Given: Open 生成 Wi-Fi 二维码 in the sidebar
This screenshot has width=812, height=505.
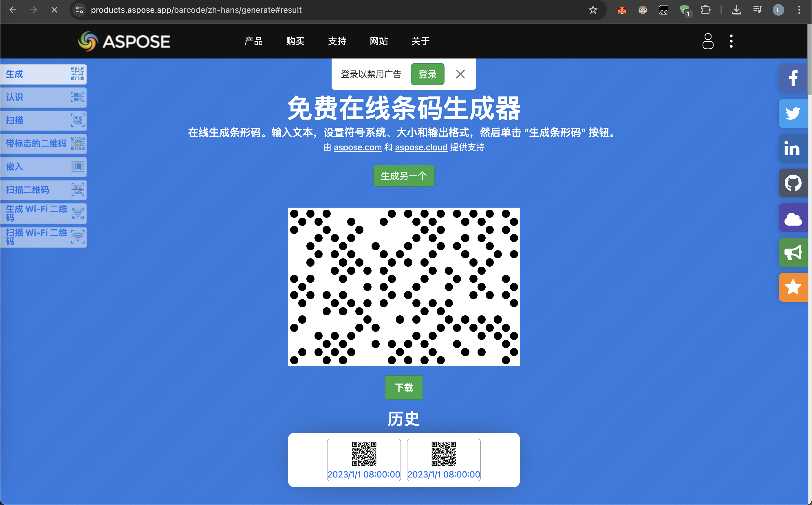Looking at the screenshot, I should pos(43,213).
